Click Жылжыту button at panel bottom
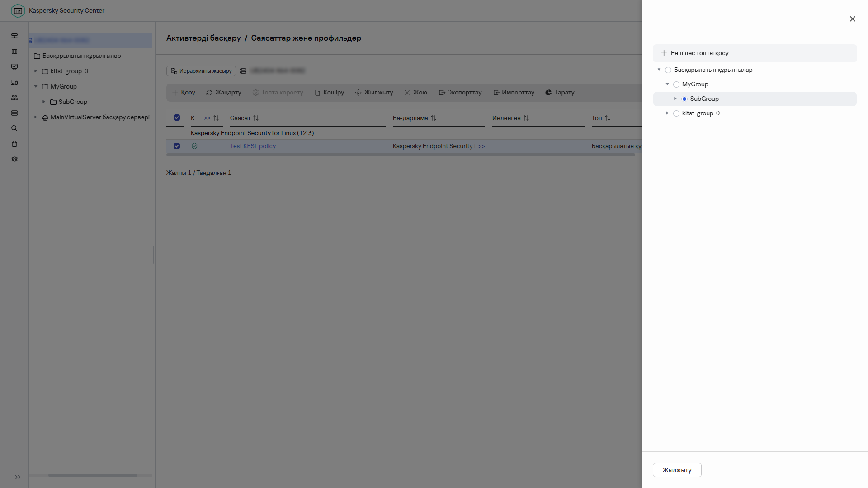Viewport: 868px width, 488px height. coord(677,470)
